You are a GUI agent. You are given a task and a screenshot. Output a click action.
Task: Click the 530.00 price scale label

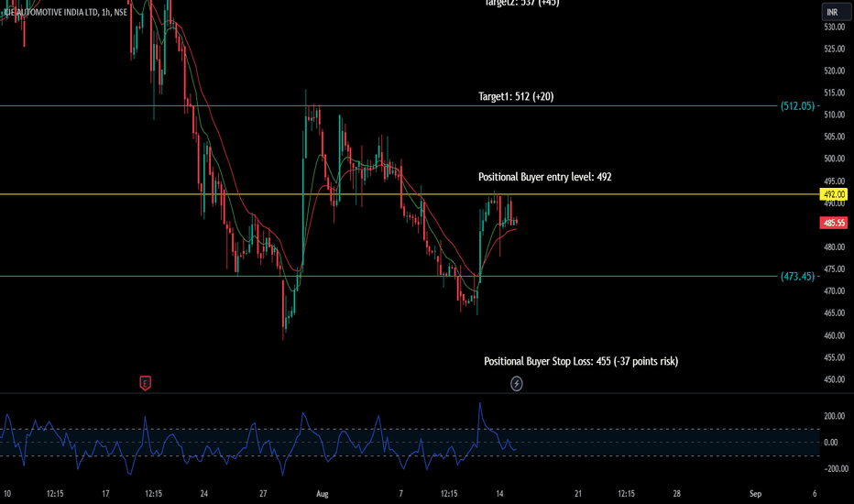(834, 27)
